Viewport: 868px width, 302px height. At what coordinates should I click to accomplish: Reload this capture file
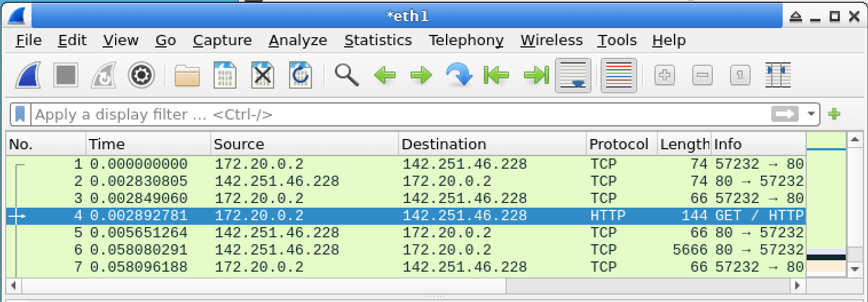click(x=300, y=75)
